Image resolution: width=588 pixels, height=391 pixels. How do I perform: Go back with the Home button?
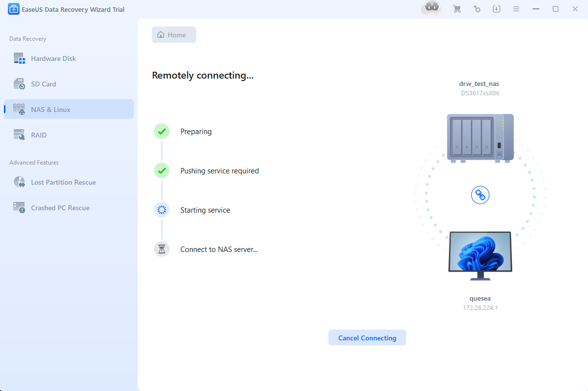(174, 35)
